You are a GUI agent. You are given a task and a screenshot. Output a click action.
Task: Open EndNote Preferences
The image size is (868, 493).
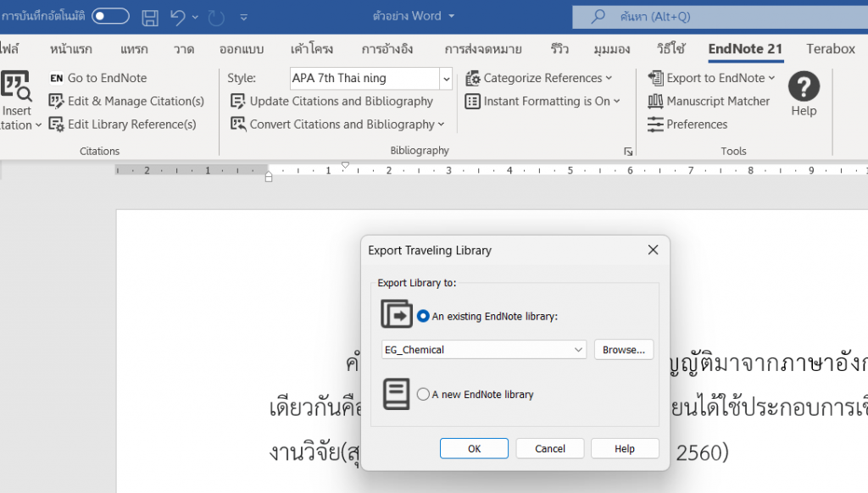687,125
